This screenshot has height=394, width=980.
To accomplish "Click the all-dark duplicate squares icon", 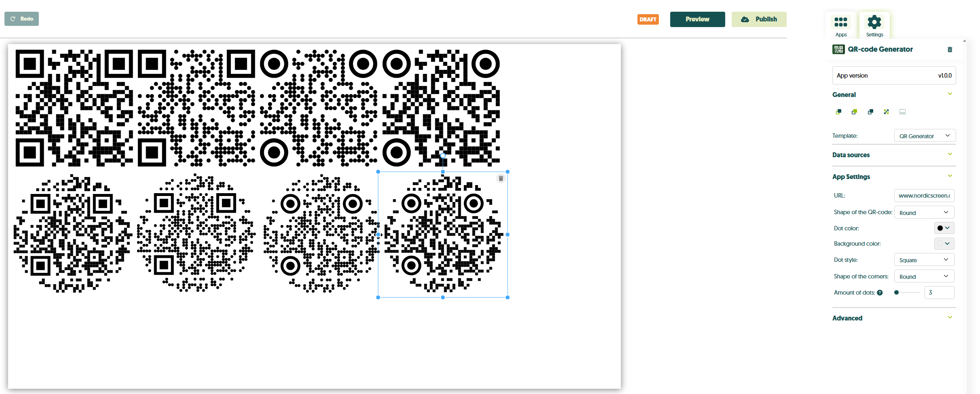I will tap(870, 112).
